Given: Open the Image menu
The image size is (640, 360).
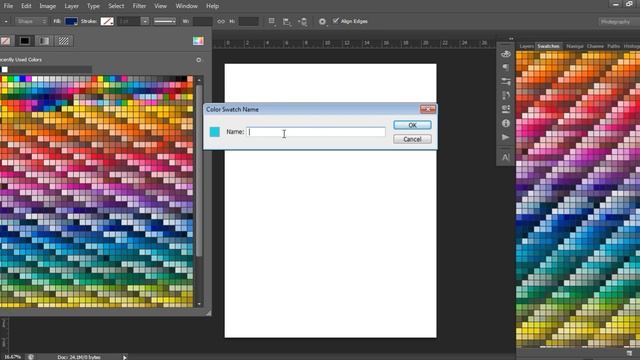Looking at the screenshot, I should (x=47, y=6).
